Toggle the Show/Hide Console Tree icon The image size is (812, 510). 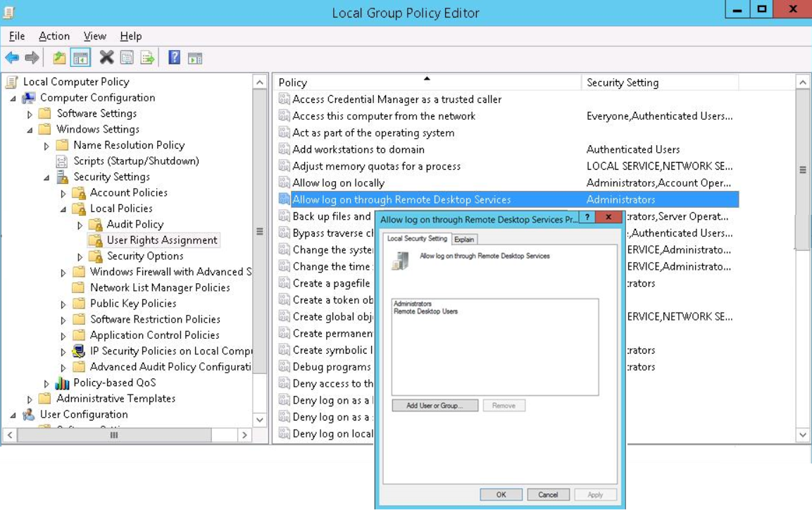click(x=80, y=58)
